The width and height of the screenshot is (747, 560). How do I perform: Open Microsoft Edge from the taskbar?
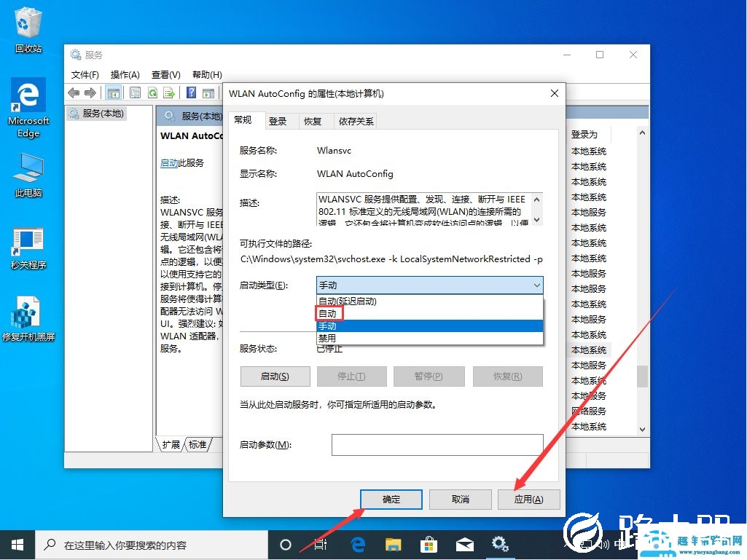357,544
